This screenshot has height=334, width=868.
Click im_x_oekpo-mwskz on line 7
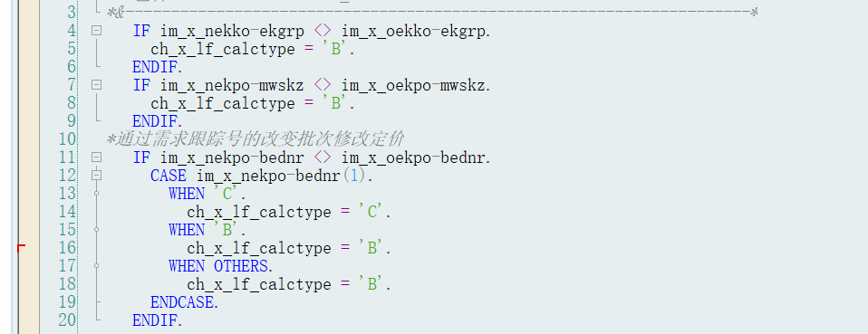coord(416,86)
